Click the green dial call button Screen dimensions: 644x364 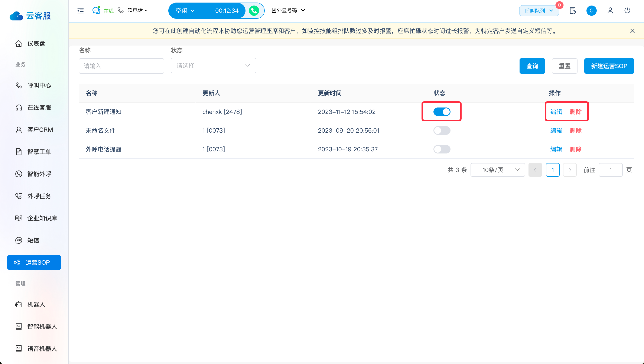254,10
